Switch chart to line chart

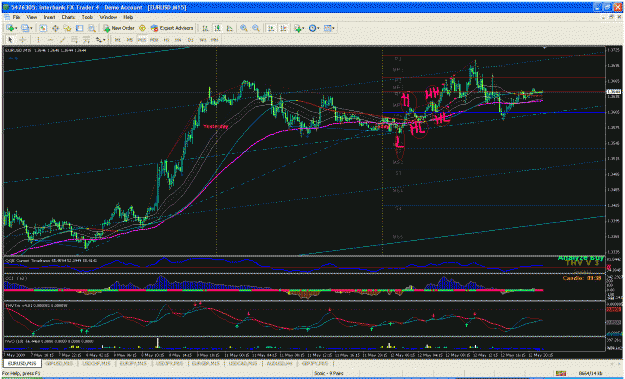[230, 28]
